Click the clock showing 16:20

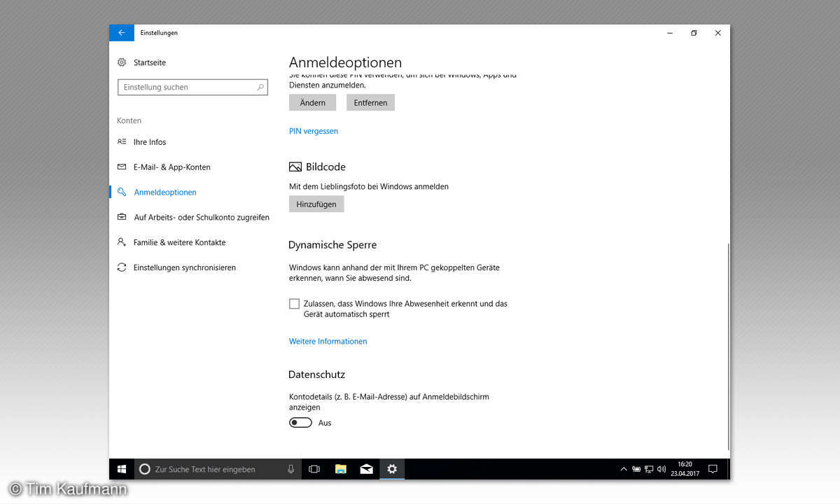coord(685,469)
